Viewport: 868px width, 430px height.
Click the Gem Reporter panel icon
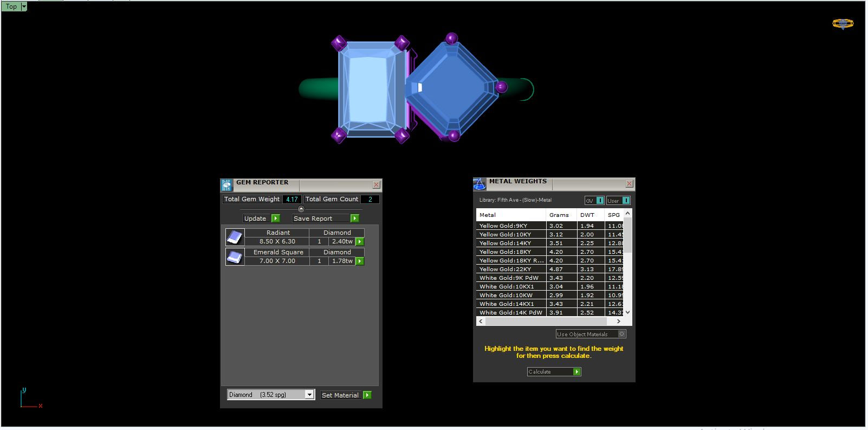[x=227, y=185]
